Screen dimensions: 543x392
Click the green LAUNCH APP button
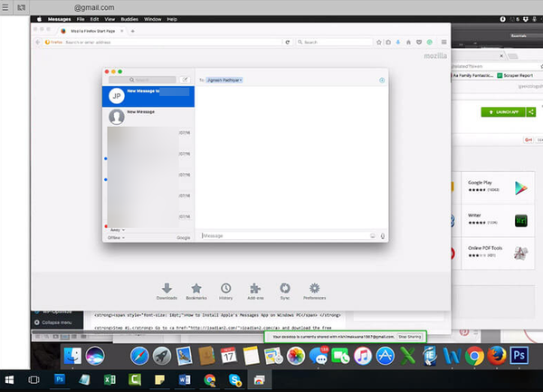point(506,111)
